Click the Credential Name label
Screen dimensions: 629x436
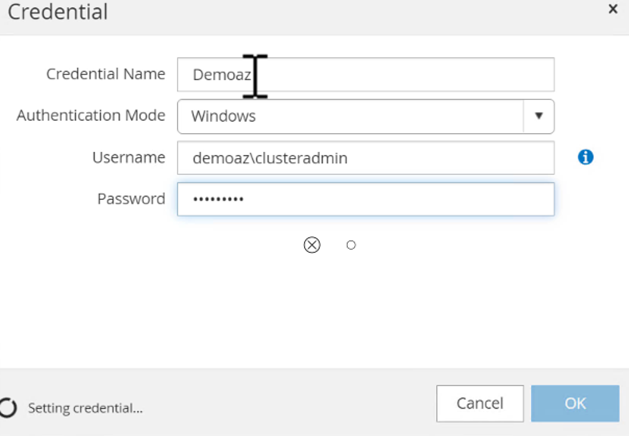coord(105,74)
